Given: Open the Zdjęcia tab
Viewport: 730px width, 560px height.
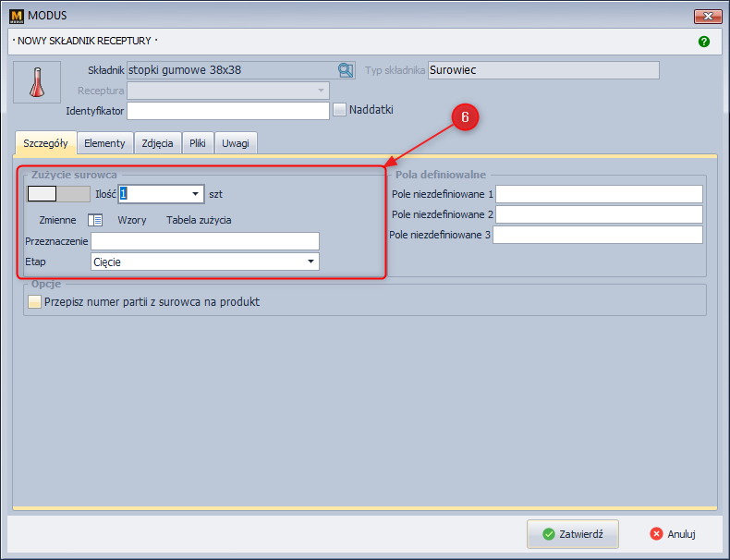Looking at the screenshot, I should coord(159,143).
